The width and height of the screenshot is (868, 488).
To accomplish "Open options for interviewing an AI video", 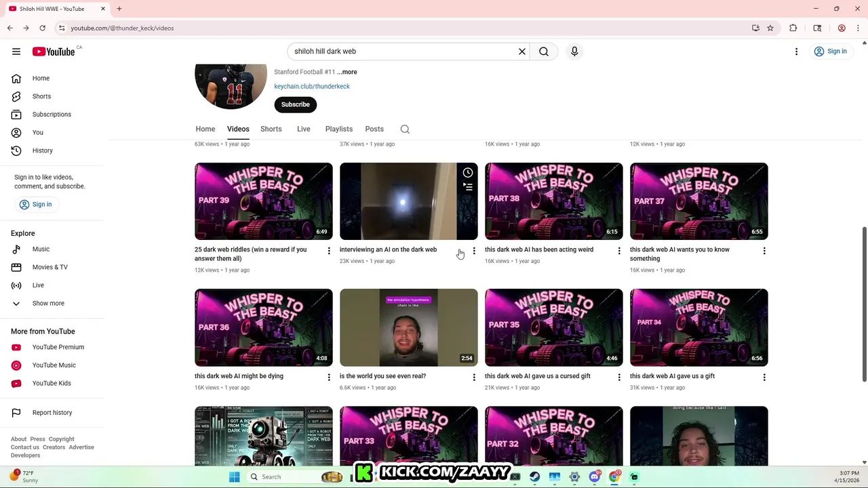I will pos(474,251).
